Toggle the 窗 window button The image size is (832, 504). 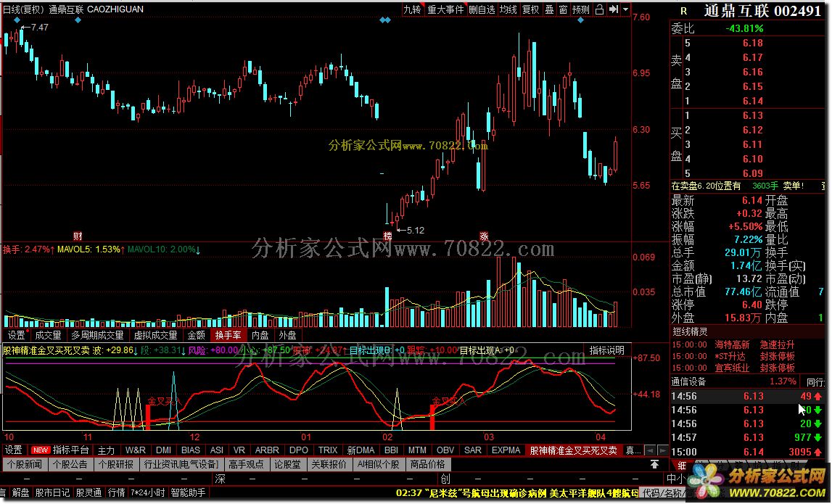(x=563, y=9)
